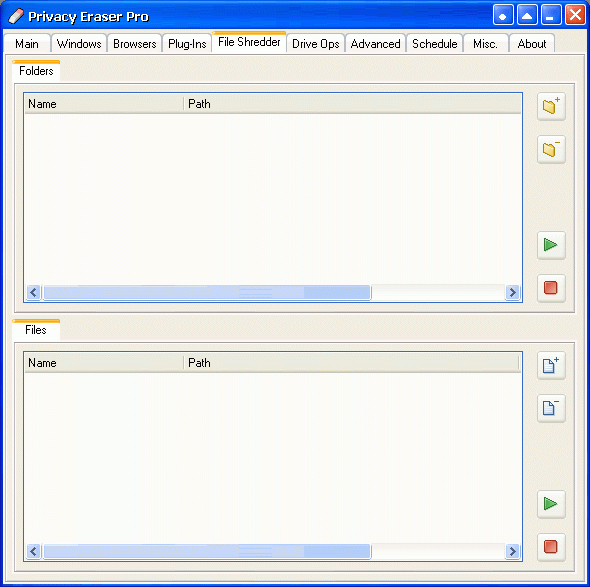Viewport: 590px width, 587px height.
Task: Select the Folders section tab
Action: click(x=36, y=71)
